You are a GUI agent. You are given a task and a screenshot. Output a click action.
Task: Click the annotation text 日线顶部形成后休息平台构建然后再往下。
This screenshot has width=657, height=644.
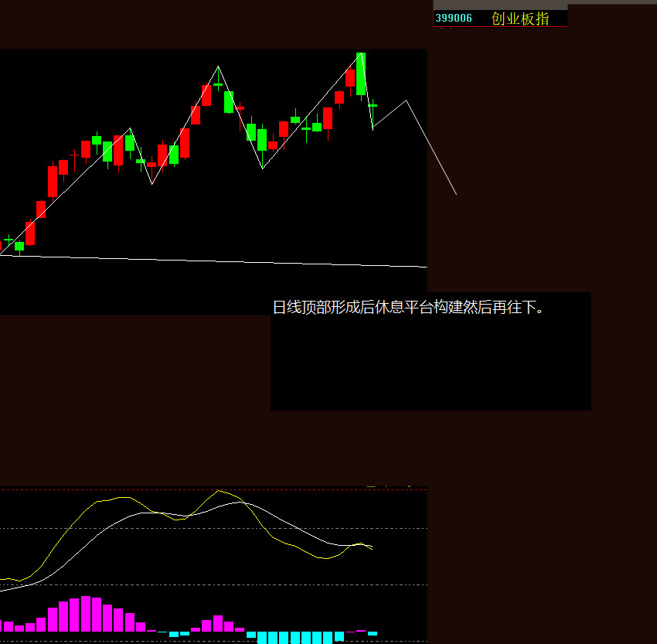coord(409,307)
